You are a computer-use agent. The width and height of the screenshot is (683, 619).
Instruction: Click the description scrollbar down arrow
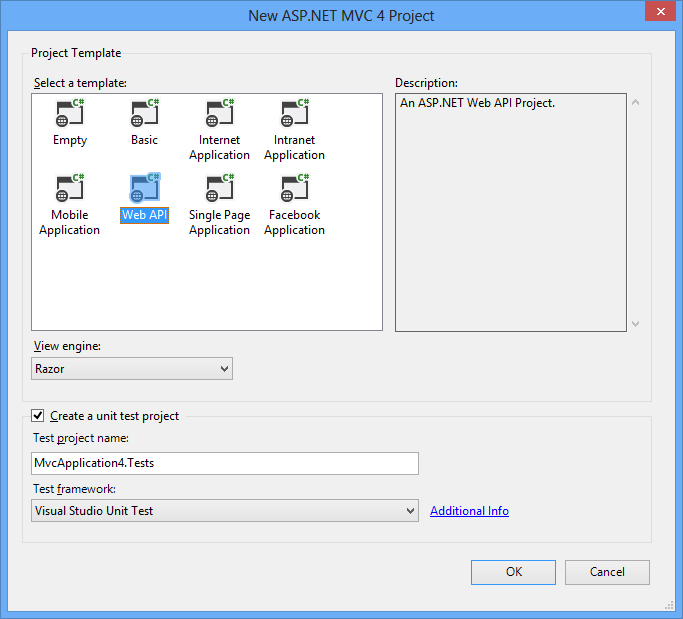[636, 324]
